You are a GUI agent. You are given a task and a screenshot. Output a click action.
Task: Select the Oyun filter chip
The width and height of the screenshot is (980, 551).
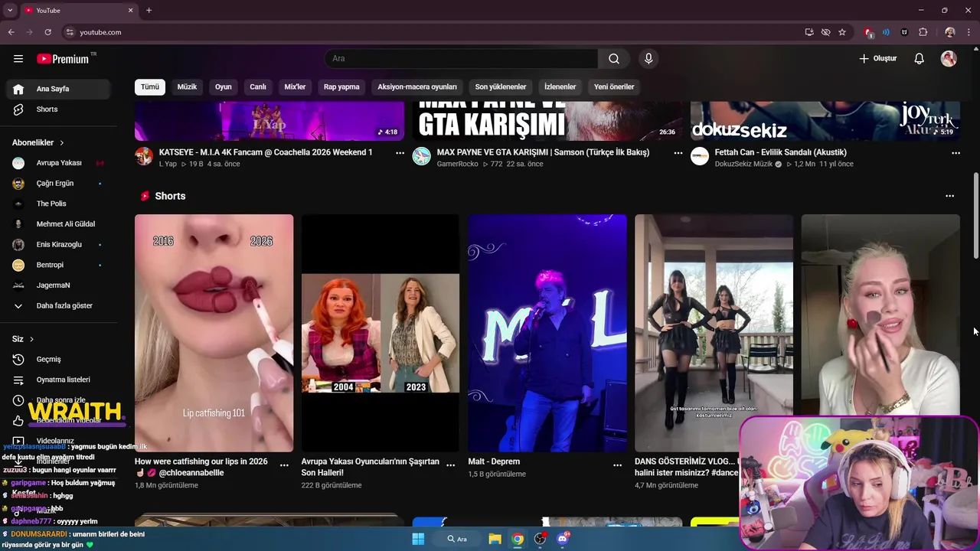pyautogui.click(x=223, y=87)
